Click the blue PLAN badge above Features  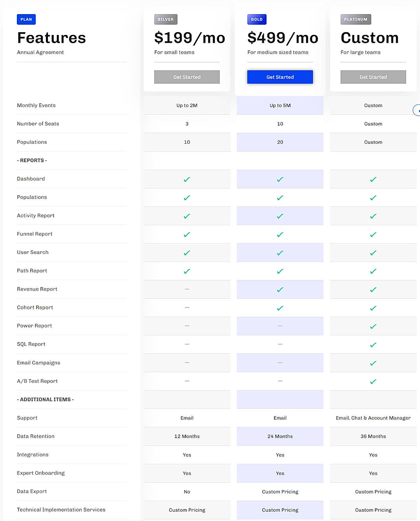tap(26, 19)
